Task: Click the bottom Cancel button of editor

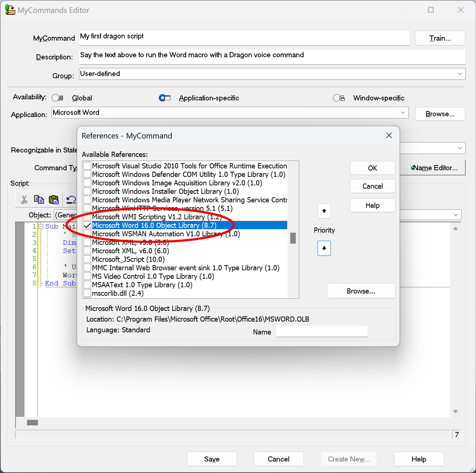Action: point(278,459)
